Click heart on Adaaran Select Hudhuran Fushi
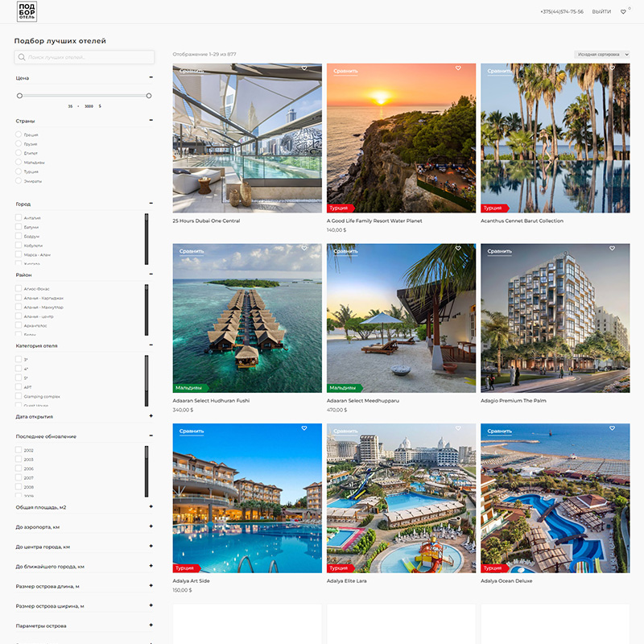This screenshot has width=644, height=644. point(304,249)
